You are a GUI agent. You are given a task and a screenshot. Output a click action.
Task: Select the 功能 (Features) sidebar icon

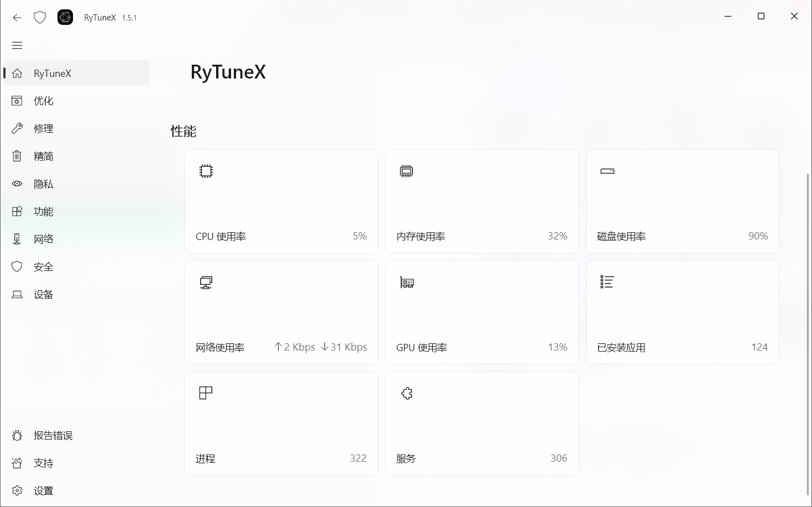coord(17,211)
